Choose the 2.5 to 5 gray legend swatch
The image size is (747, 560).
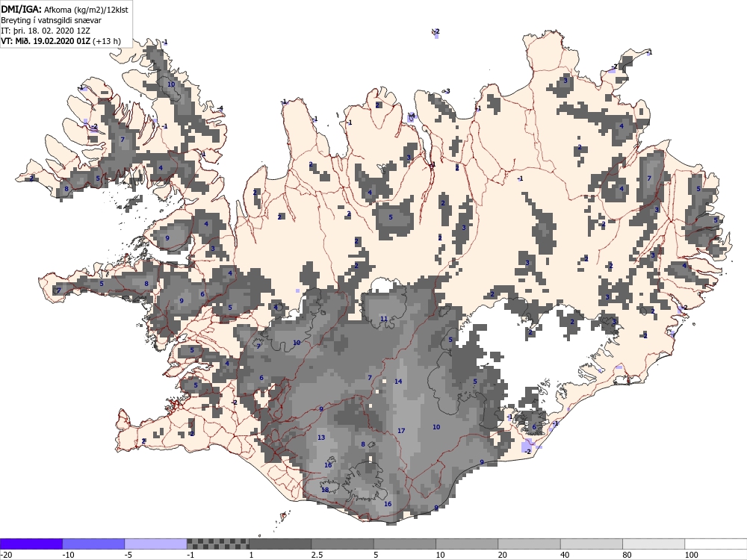343,544
